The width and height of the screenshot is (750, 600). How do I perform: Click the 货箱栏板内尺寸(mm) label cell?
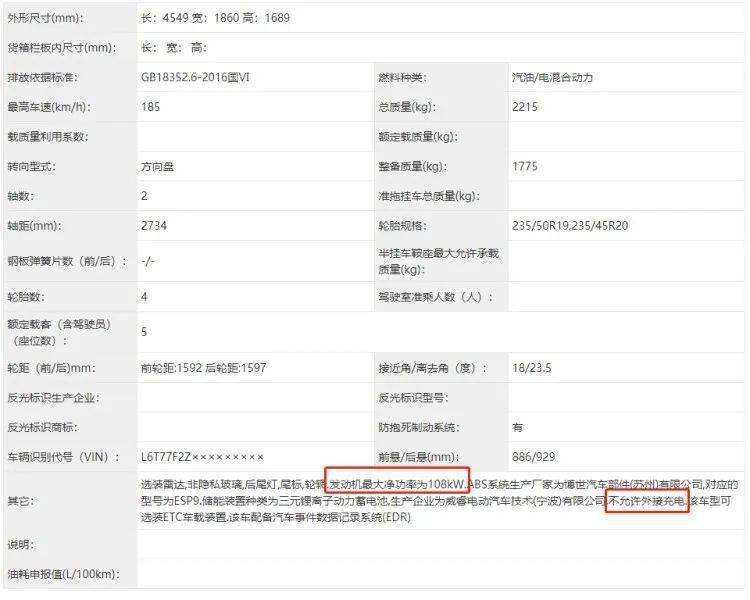point(60,48)
